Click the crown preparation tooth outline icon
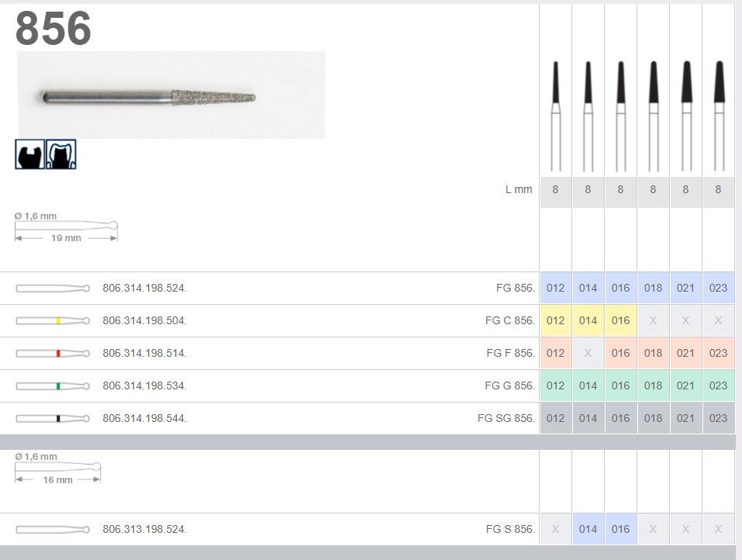This screenshot has width=742, height=560. [x=61, y=154]
